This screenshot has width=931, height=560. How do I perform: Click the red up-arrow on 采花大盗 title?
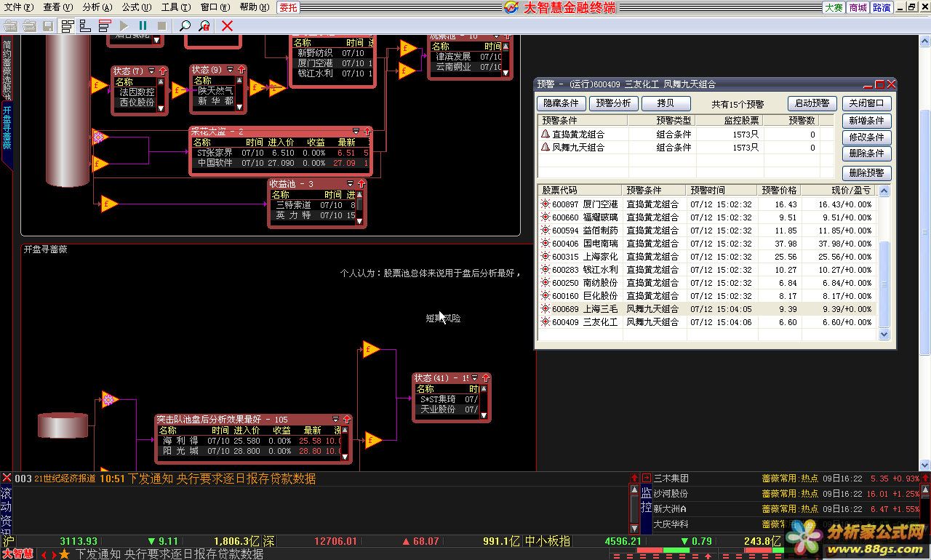(367, 132)
